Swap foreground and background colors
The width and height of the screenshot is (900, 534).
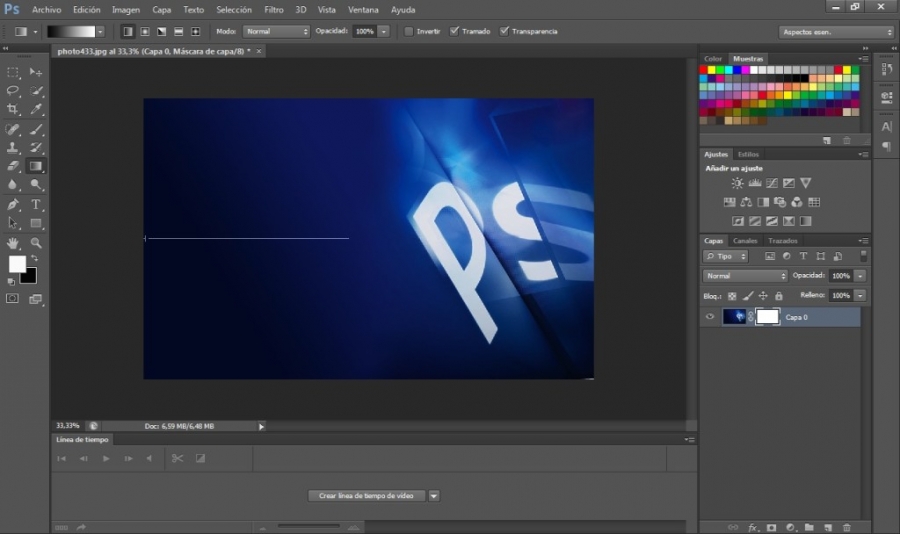coord(34,258)
